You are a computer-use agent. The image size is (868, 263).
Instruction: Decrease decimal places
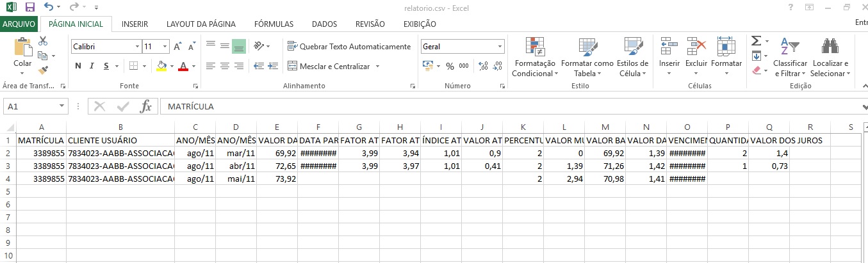[497, 66]
